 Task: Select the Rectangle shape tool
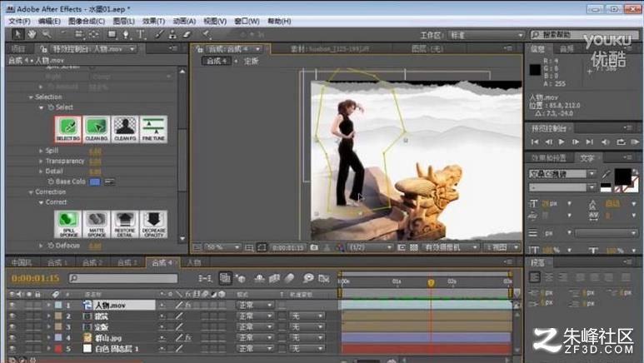click(x=112, y=34)
